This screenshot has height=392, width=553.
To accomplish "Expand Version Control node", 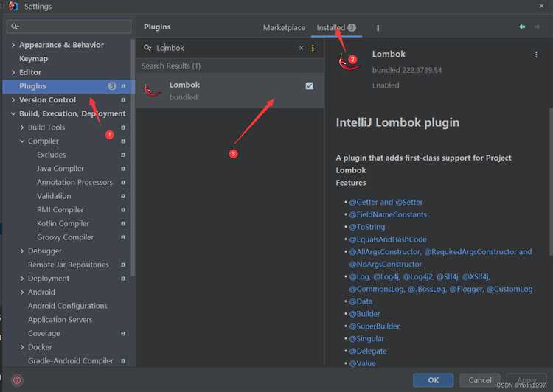I will 13,99.
